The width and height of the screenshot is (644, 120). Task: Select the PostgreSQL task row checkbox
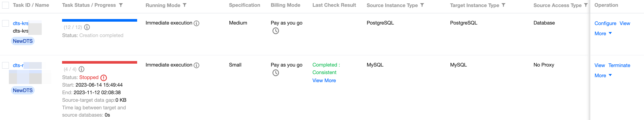pos(5,23)
